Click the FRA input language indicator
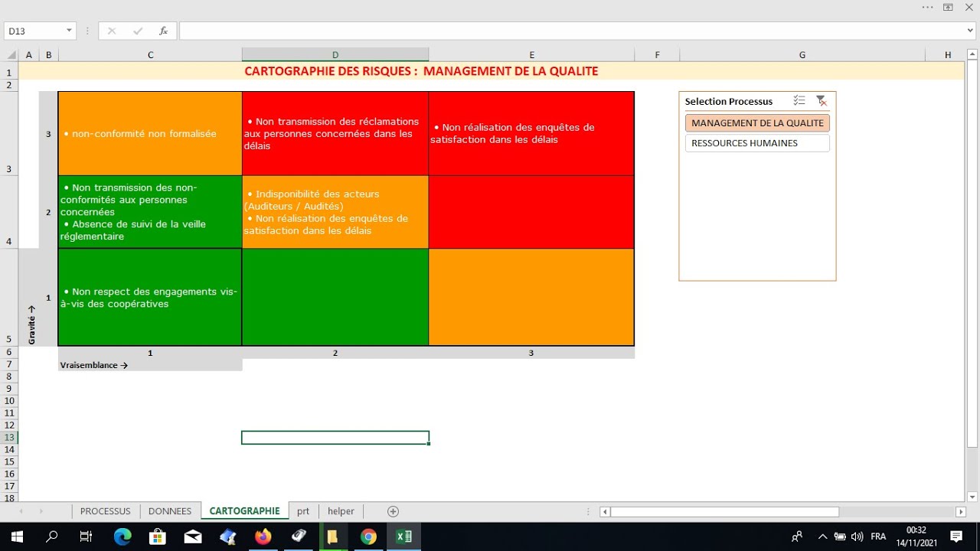 [878, 536]
